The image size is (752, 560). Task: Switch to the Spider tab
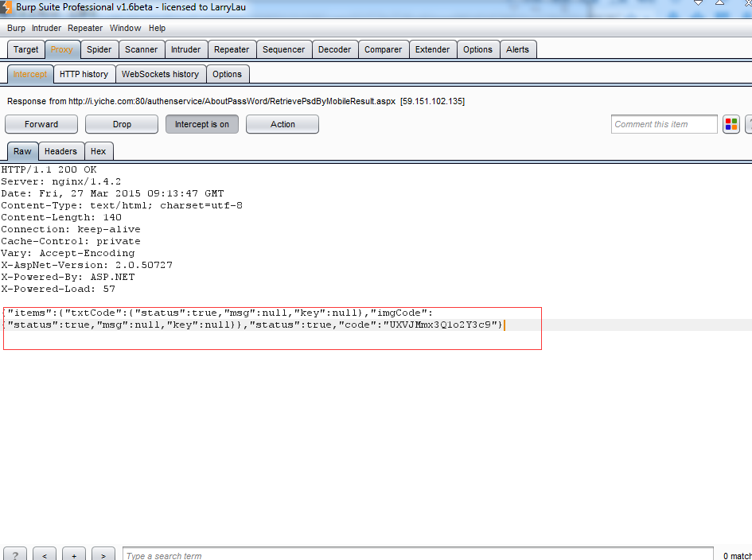[99, 49]
